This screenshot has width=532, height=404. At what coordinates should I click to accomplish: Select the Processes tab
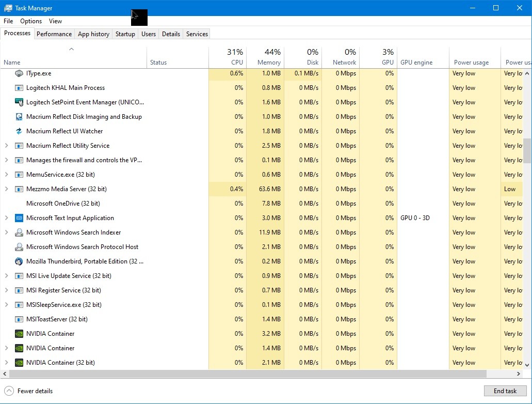click(18, 33)
